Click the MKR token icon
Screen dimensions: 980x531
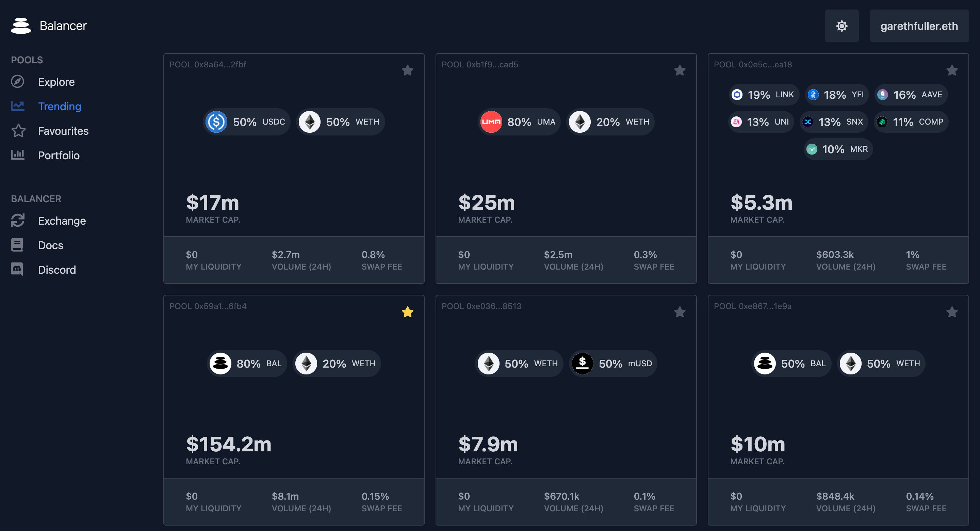812,149
